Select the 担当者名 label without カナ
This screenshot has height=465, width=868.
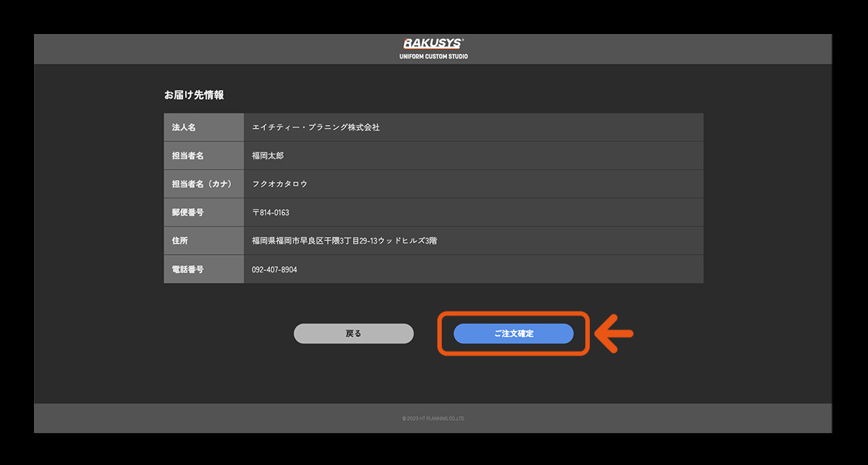click(x=187, y=155)
